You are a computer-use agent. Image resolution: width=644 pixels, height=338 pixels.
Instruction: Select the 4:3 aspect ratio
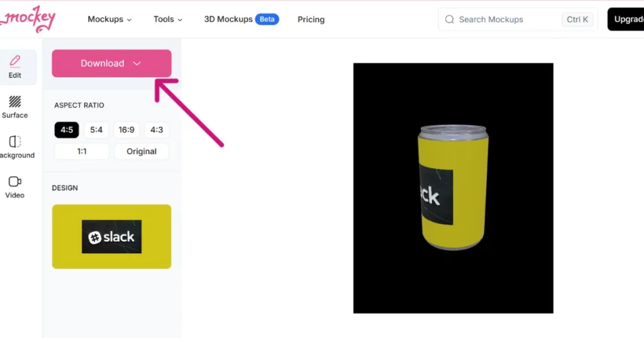coord(157,129)
